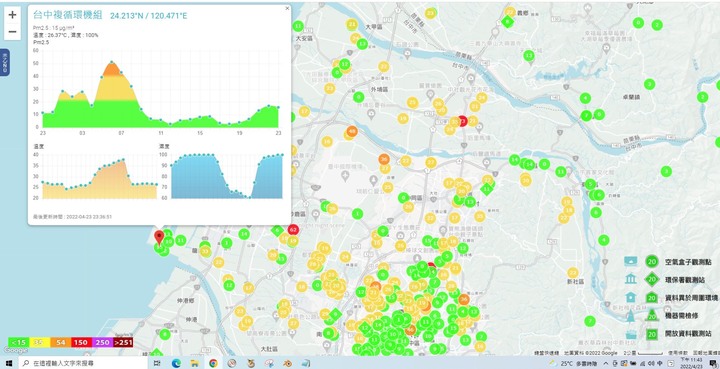Open the Blender icon in the taskbar
The height and width of the screenshot is (369, 720).
point(287,363)
